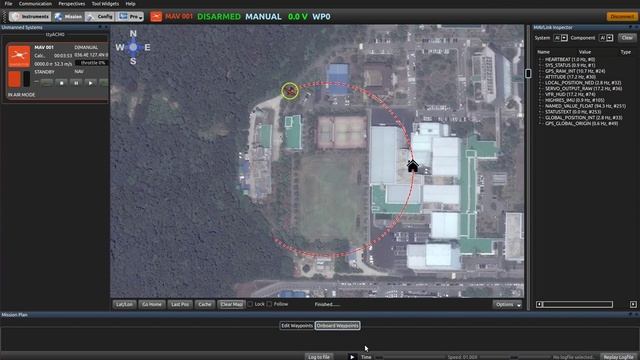Click the Log to File button
The height and width of the screenshot is (360, 640).
tap(319, 357)
